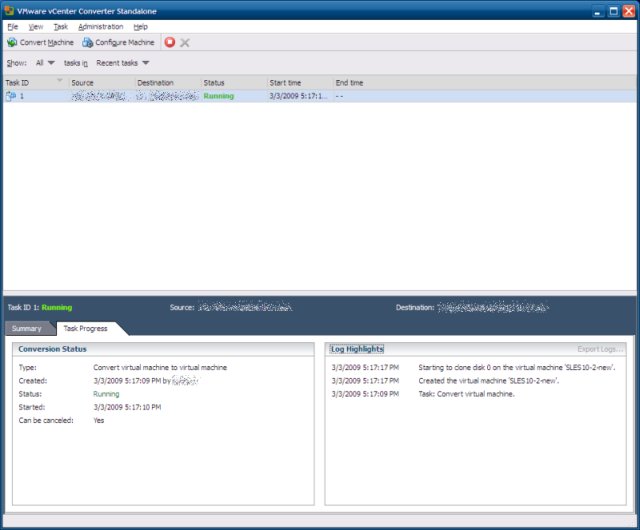Open the Show All filter dropdown
The height and width of the screenshot is (530, 640).
45,63
